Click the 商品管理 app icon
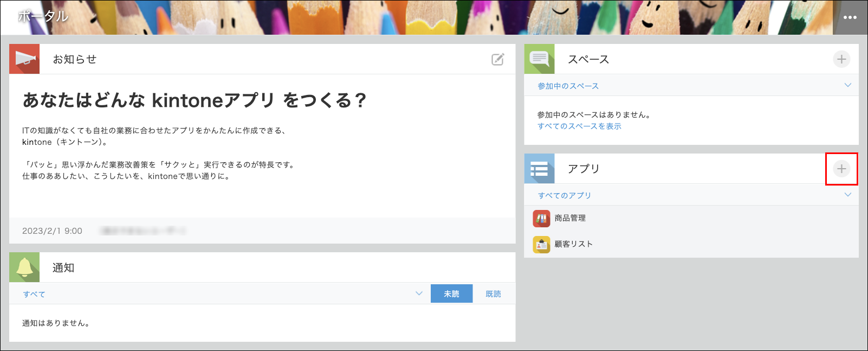 541,218
